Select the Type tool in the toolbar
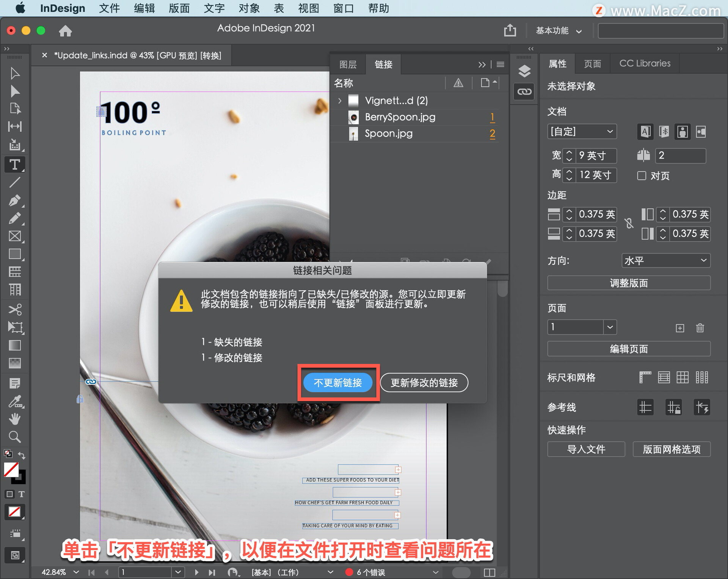This screenshot has height=579, width=728. pos(14,165)
